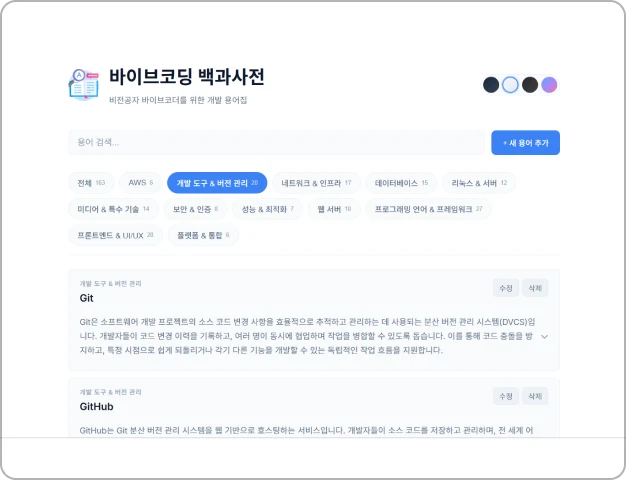626x480 pixels.
Task: Filter by 플랫폼 & 통합 category
Action: pyautogui.click(x=203, y=235)
